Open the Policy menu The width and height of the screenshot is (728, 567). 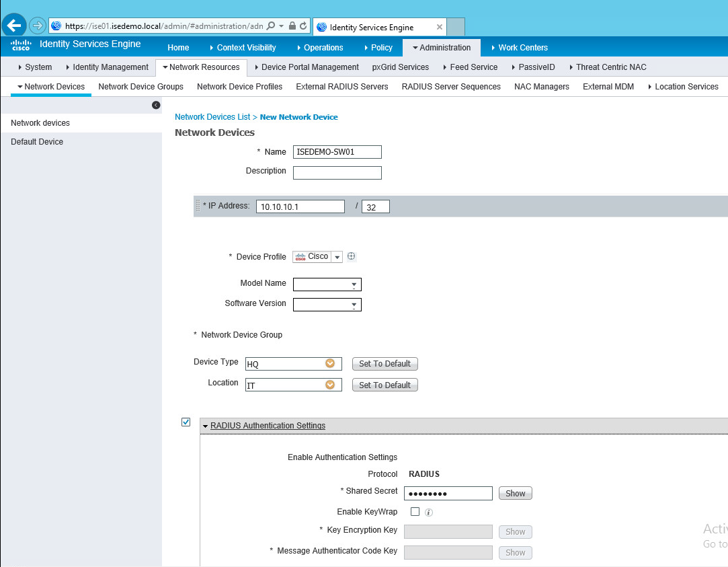pos(378,47)
